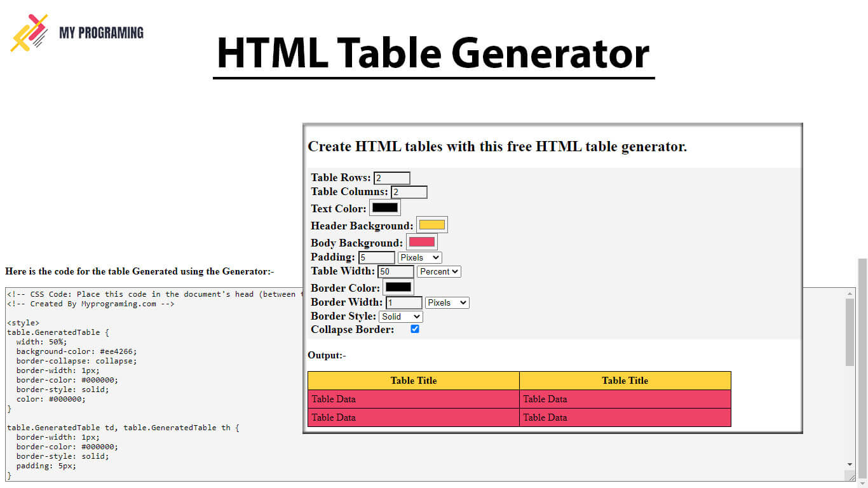
Task: Click the Table Width value input showing 50
Action: click(395, 271)
